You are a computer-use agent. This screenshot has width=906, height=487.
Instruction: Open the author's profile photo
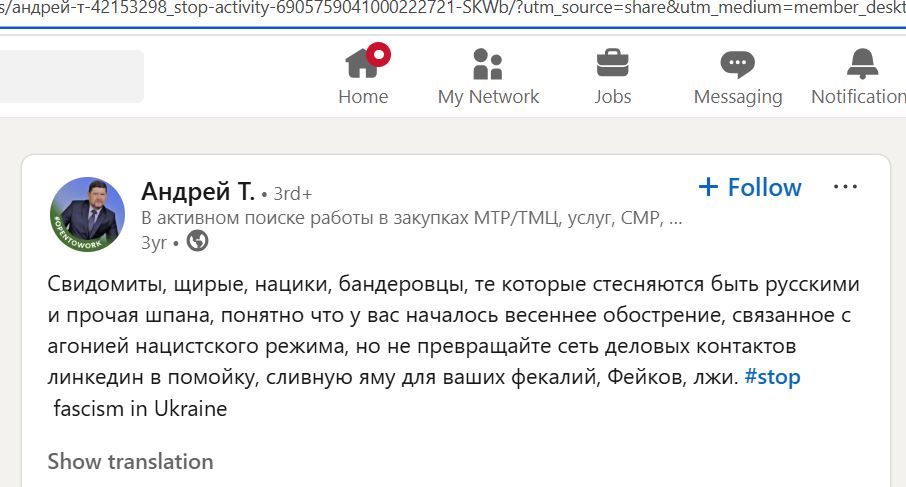(x=87, y=214)
